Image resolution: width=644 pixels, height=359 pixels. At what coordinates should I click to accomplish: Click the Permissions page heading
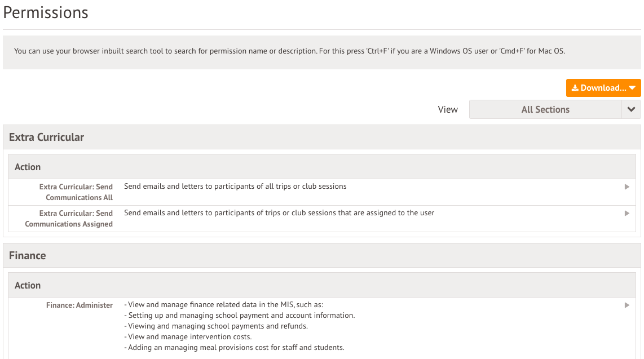click(46, 12)
